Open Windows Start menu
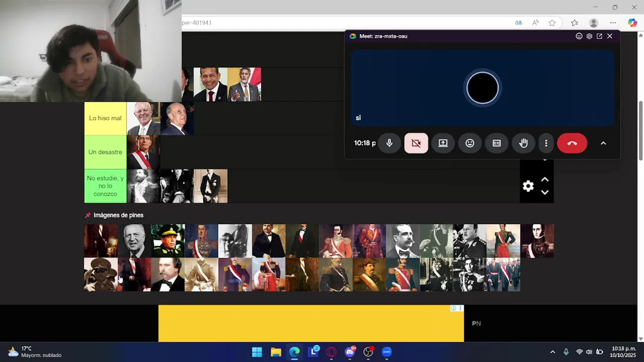 point(257,352)
